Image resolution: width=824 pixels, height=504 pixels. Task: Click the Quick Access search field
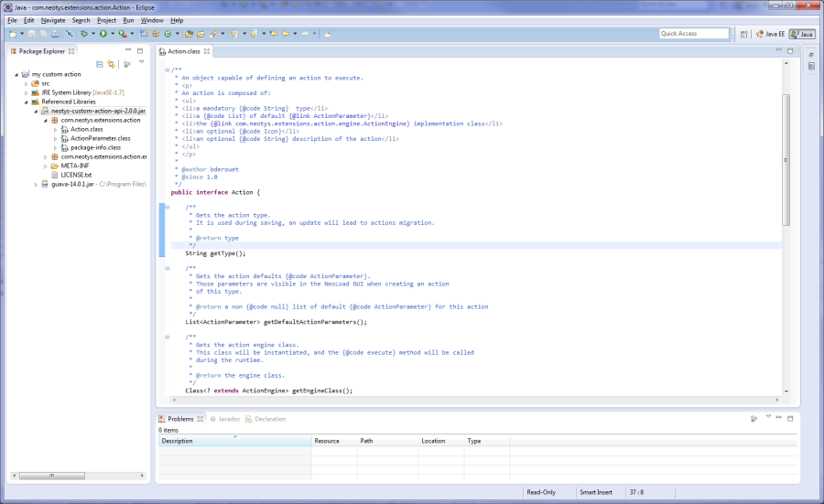pyautogui.click(x=693, y=34)
